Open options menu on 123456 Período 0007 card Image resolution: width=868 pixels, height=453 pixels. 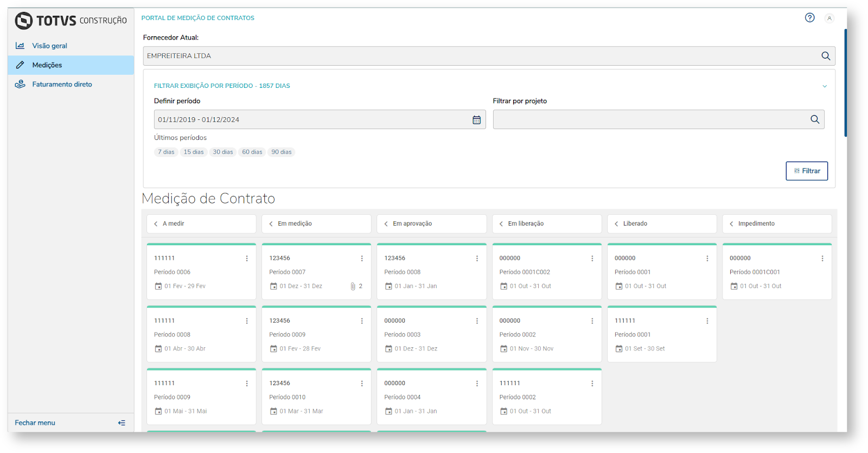point(362,259)
